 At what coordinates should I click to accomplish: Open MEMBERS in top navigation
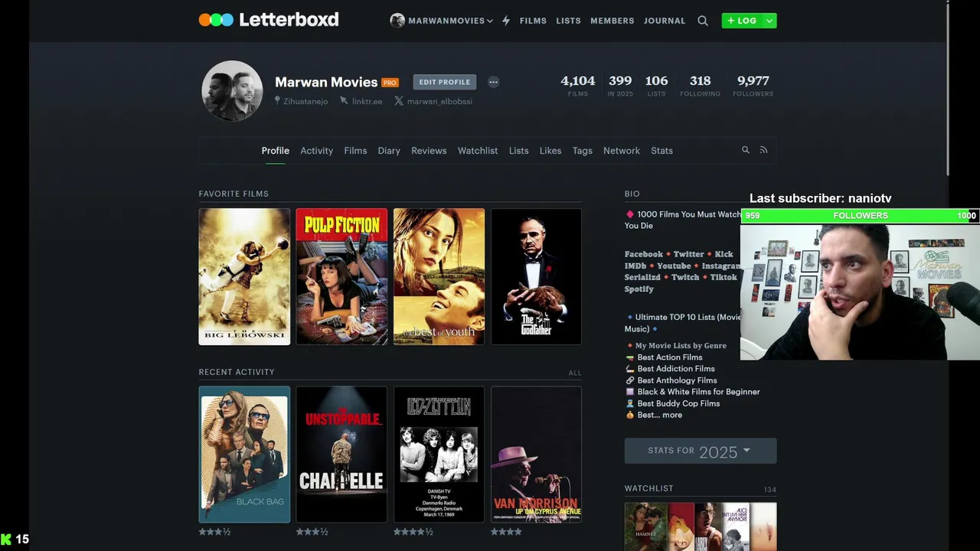click(612, 21)
